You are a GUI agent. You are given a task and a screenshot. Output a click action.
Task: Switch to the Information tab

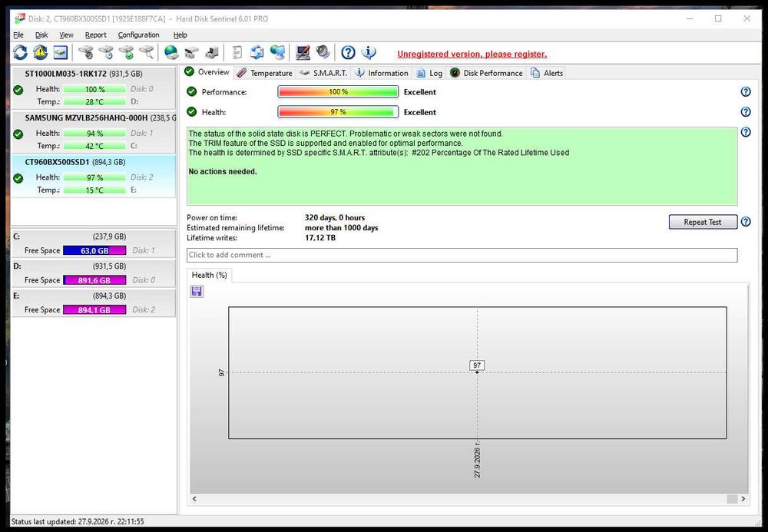tap(382, 73)
